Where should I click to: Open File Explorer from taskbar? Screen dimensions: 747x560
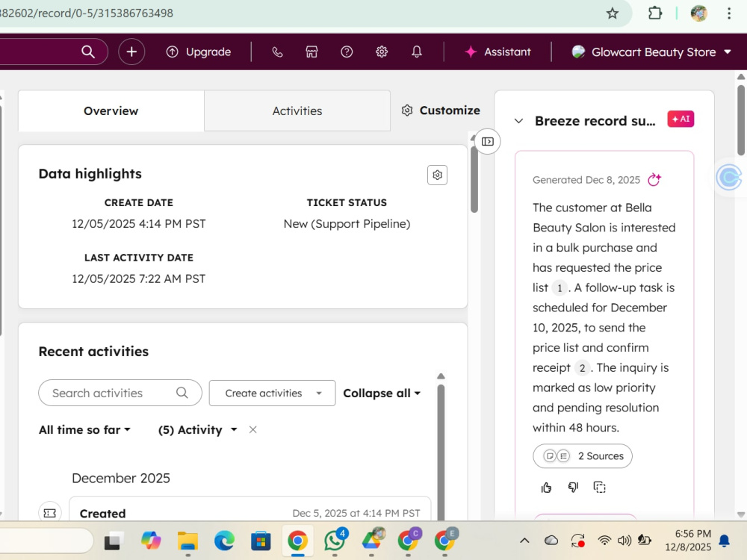[x=187, y=541]
